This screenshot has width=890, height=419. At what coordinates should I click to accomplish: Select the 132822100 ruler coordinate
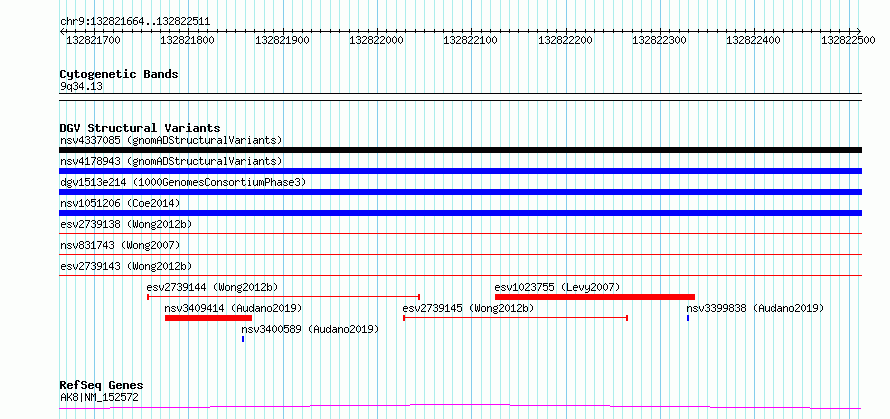470,40
